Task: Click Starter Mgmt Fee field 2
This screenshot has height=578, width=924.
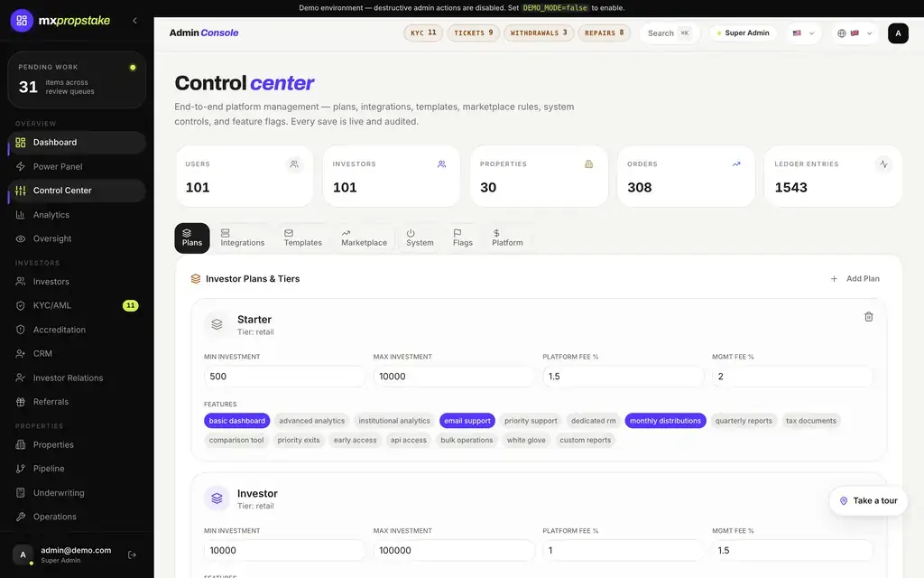Action: coord(792,377)
